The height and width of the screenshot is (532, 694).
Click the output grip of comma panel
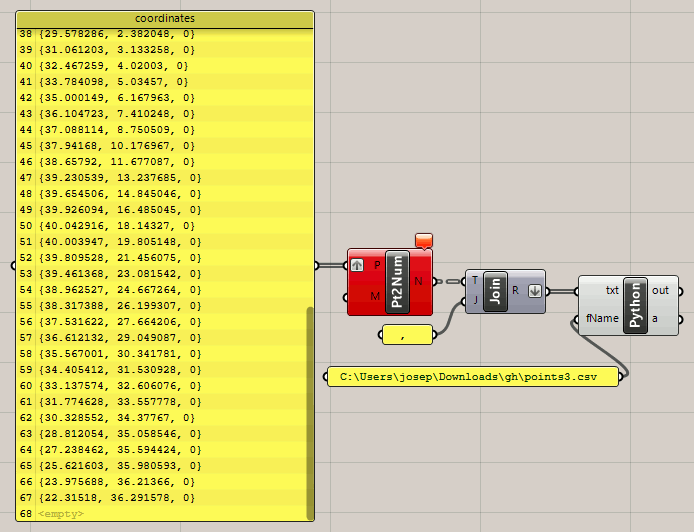(435, 335)
